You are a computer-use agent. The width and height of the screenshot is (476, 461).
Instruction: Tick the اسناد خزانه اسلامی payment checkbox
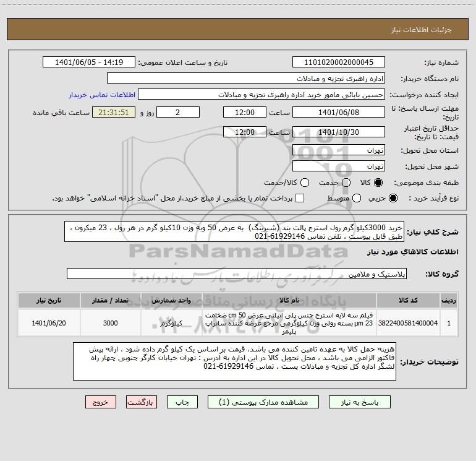click(300, 198)
